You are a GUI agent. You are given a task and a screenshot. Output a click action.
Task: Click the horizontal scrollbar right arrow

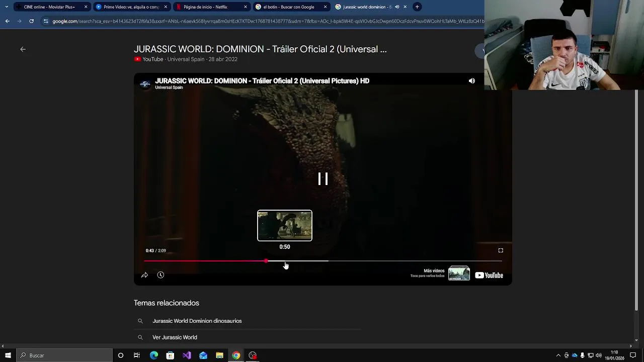click(630, 346)
